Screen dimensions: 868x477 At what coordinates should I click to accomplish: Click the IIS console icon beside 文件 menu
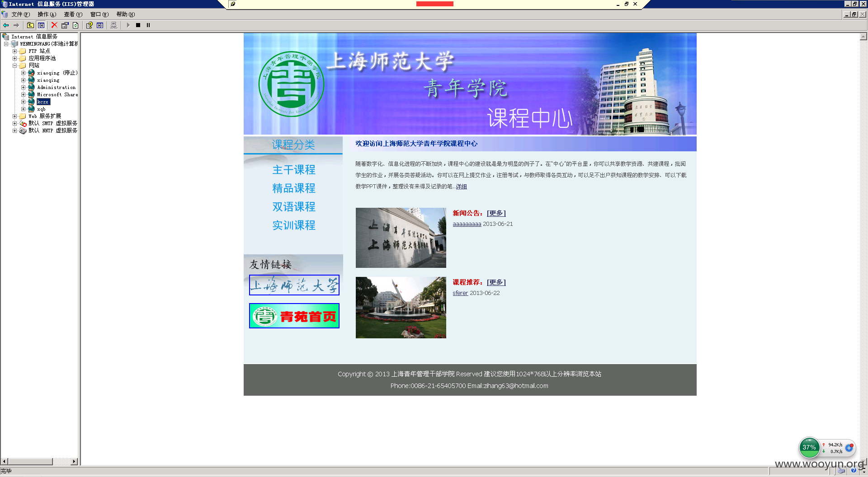coord(5,14)
